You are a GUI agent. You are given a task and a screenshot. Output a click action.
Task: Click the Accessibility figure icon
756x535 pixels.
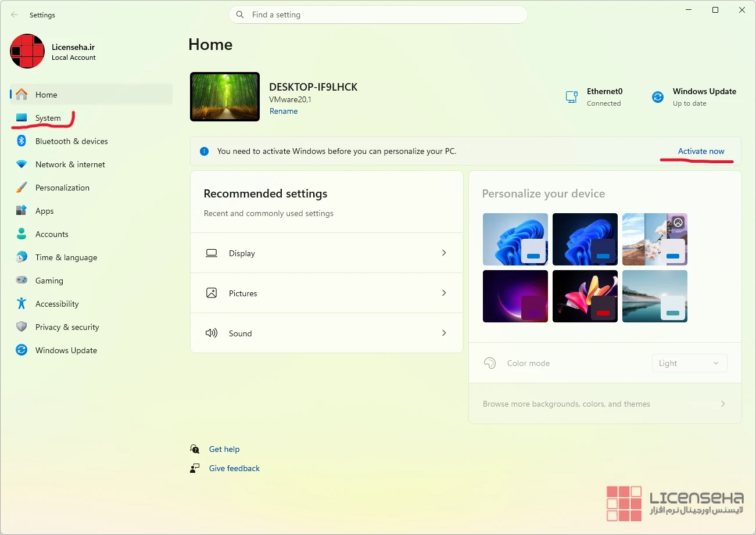[x=22, y=304]
